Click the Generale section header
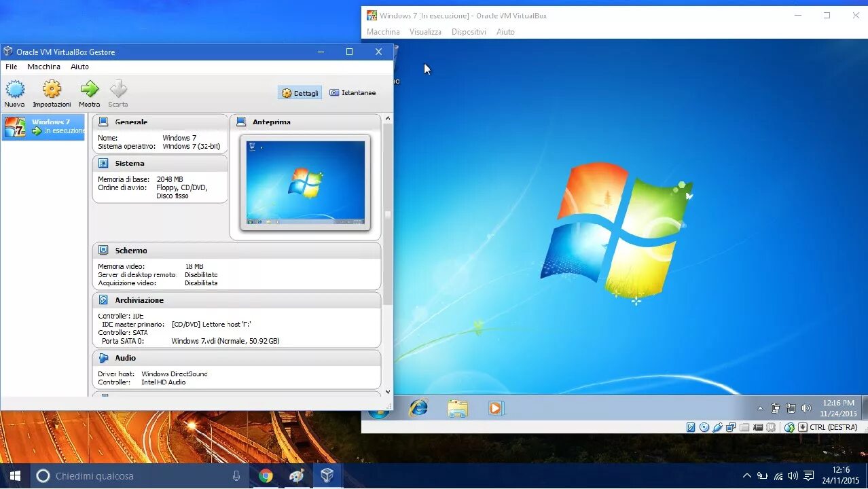868x489 pixels. [x=160, y=122]
